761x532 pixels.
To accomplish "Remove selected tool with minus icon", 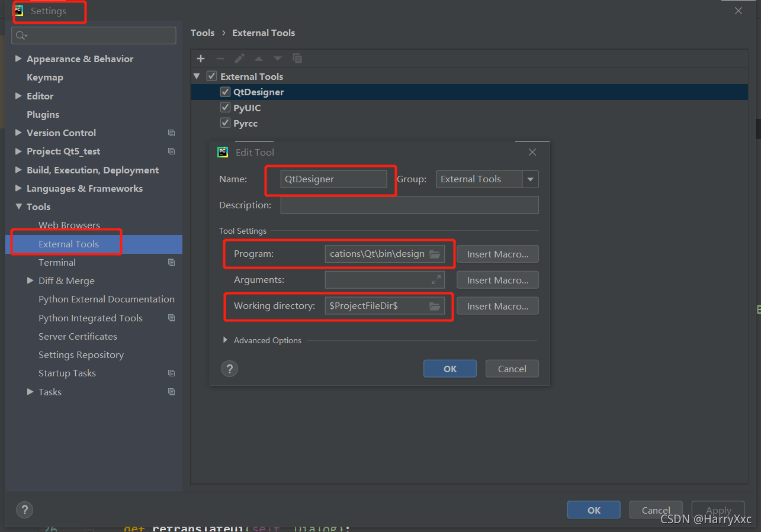I will pos(220,59).
